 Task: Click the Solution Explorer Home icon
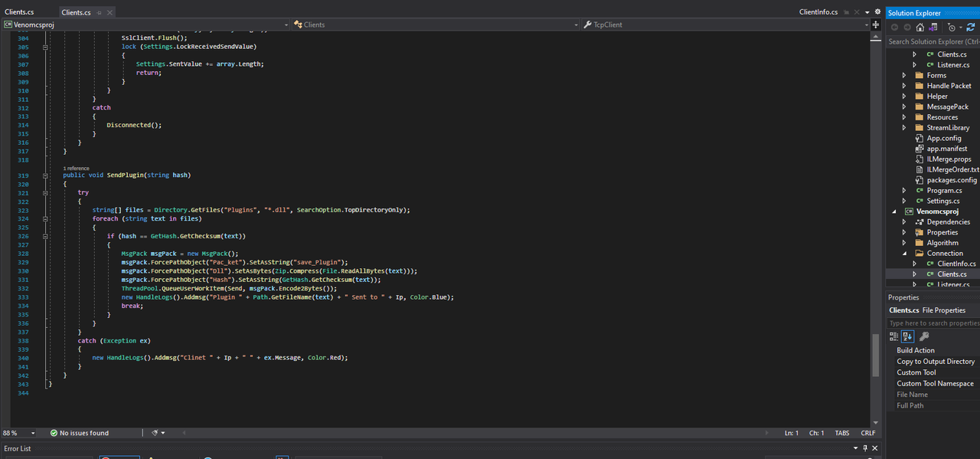pos(920,27)
